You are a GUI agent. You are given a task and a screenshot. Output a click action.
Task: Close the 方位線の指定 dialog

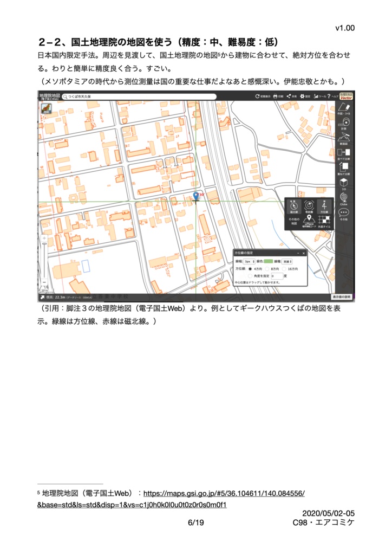coord(304,254)
